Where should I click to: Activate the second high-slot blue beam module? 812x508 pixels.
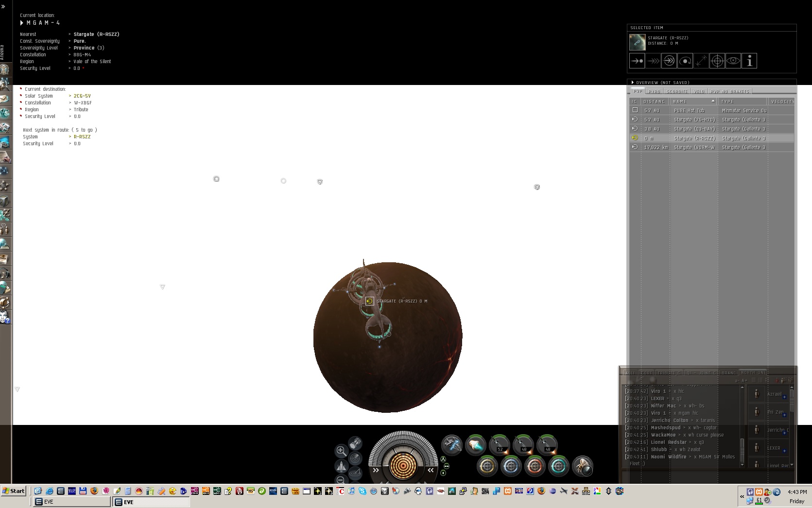click(x=475, y=445)
